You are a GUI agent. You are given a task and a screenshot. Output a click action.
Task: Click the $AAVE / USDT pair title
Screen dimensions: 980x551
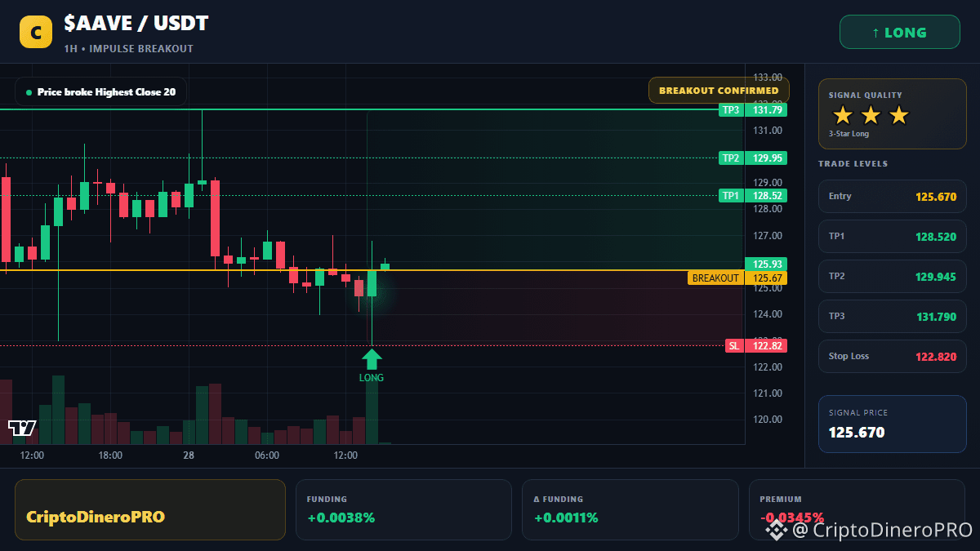[x=136, y=24]
